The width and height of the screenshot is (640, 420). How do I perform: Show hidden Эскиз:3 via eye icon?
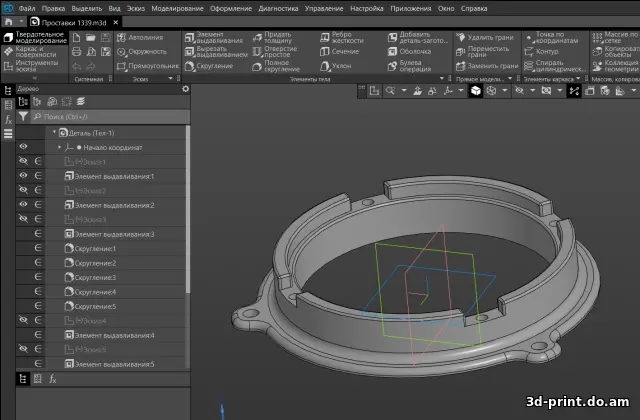23,219
